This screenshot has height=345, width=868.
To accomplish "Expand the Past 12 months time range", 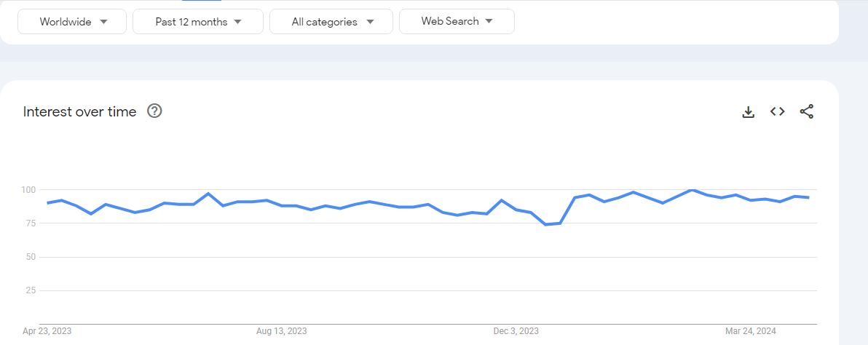I will click(x=197, y=22).
